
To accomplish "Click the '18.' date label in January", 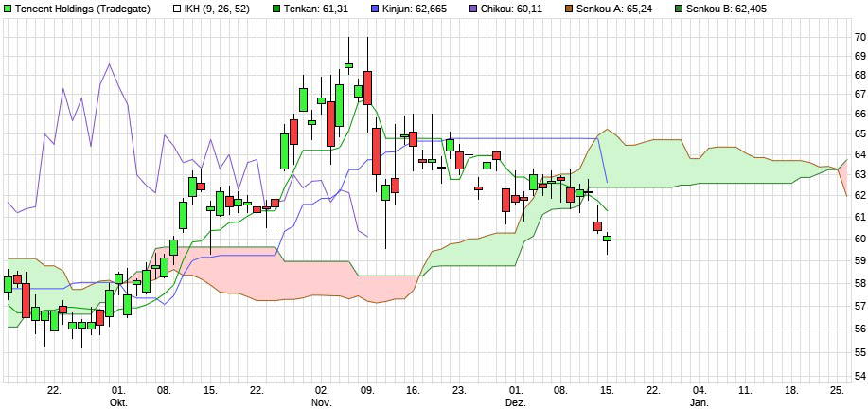I will tap(791, 391).
